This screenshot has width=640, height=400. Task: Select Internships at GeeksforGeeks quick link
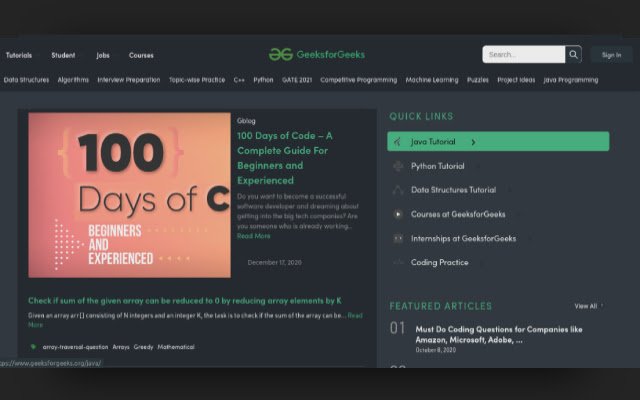click(x=463, y=238)
